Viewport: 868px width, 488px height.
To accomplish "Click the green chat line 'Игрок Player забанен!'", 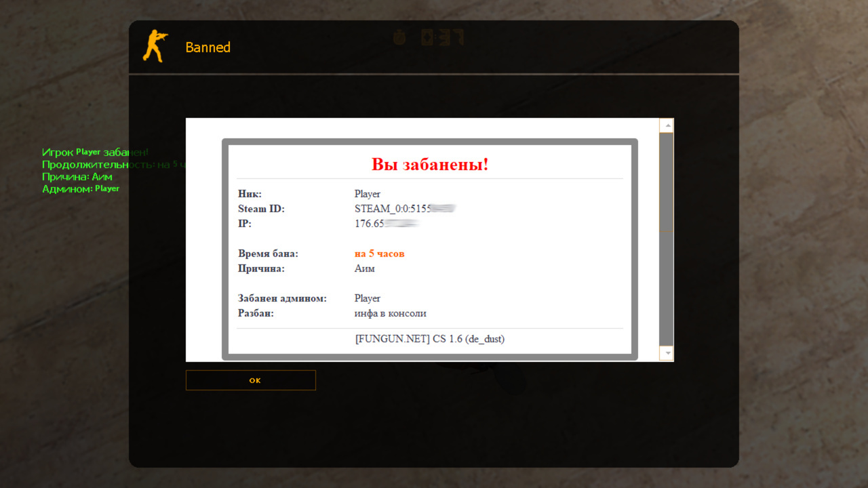I will pos(95,152).
